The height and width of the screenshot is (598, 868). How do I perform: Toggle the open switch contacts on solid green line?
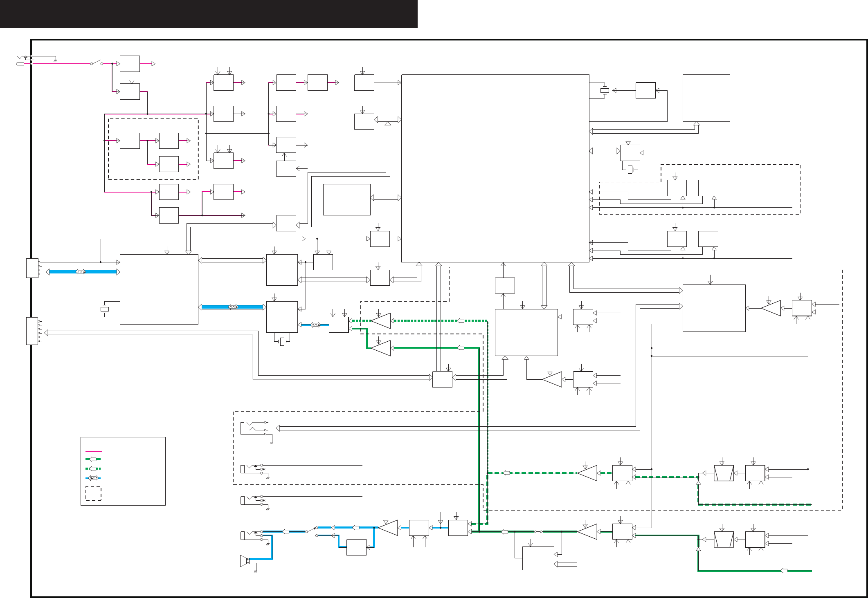538,532
